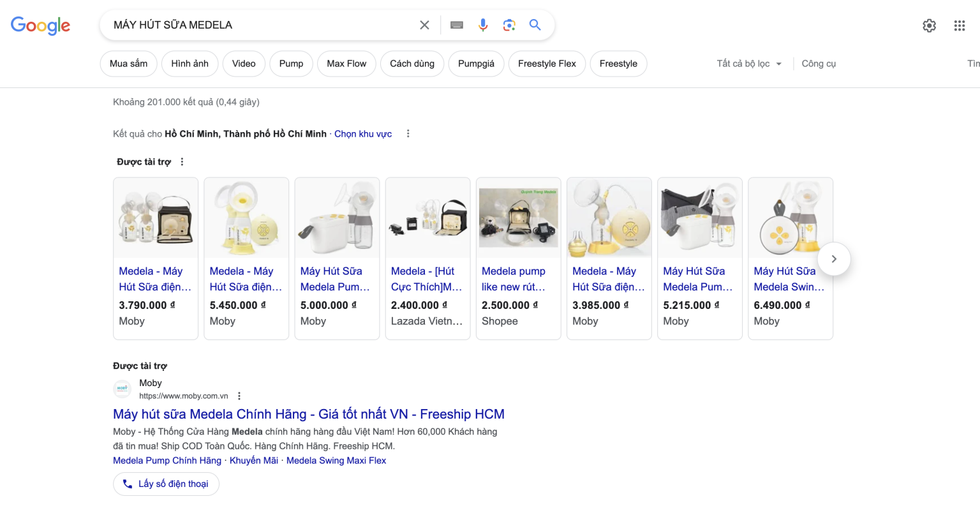The width and height of the screenshot is (980, 508).
Task: Start voice search with microphone icon
Action: [x=483, y=25]
